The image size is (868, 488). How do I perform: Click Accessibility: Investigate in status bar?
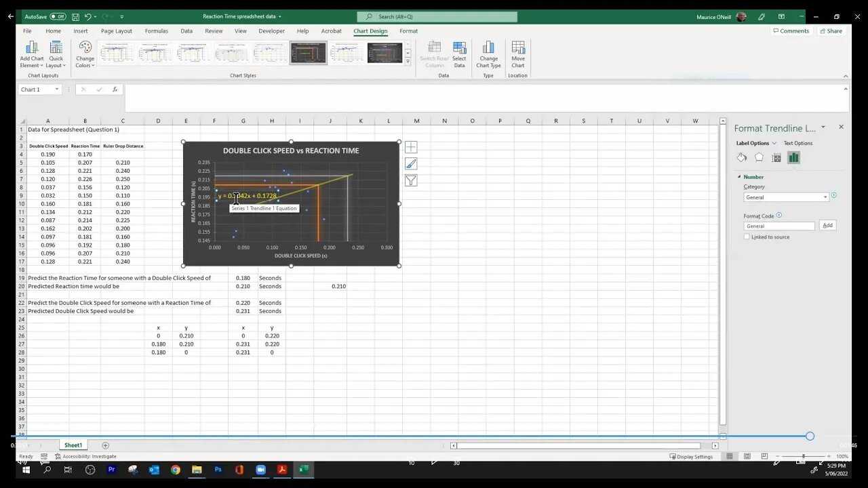tap(85, 457)
